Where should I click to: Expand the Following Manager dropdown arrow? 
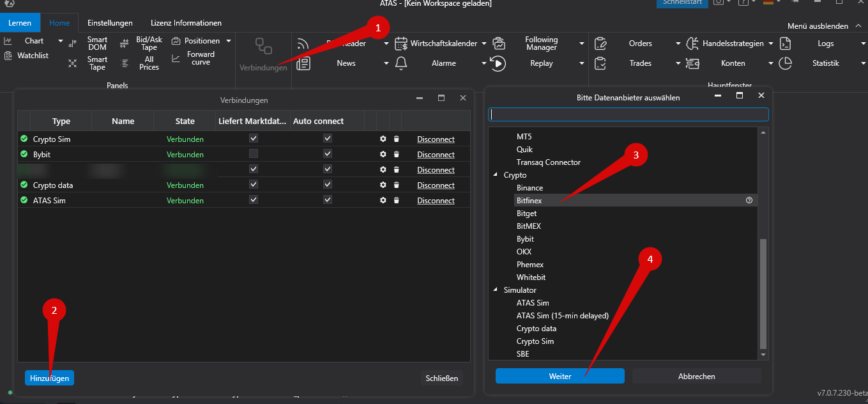pos(582,43)
